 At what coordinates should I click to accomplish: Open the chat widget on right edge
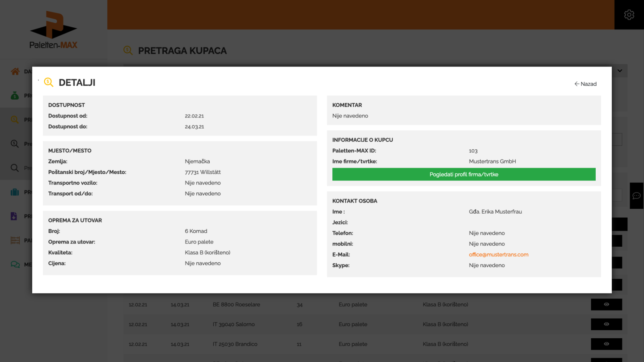point(636,196)
